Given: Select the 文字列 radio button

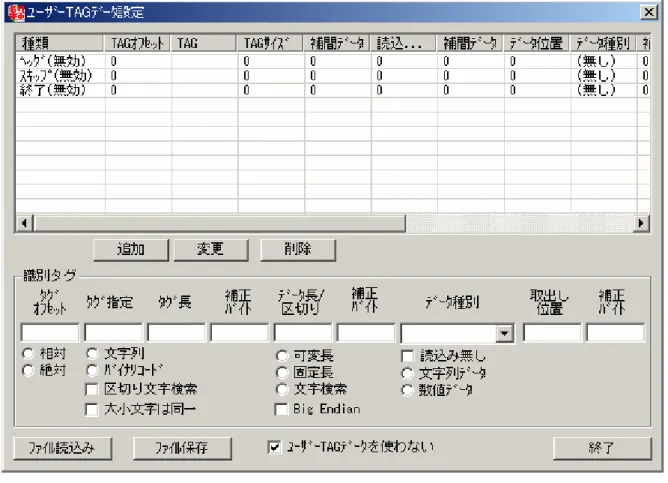Looking at the screenshot, I should pos(92,354).
